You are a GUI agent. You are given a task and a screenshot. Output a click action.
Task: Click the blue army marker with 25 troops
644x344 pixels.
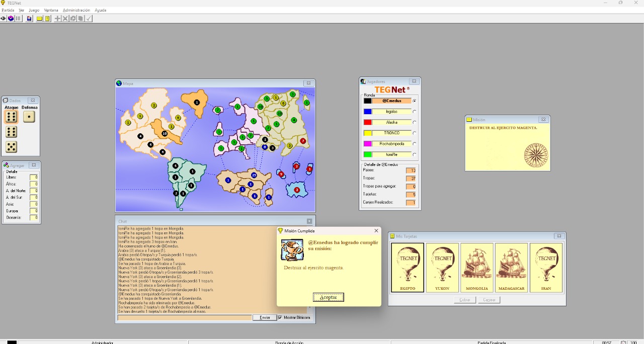click(x=254, y=175)
